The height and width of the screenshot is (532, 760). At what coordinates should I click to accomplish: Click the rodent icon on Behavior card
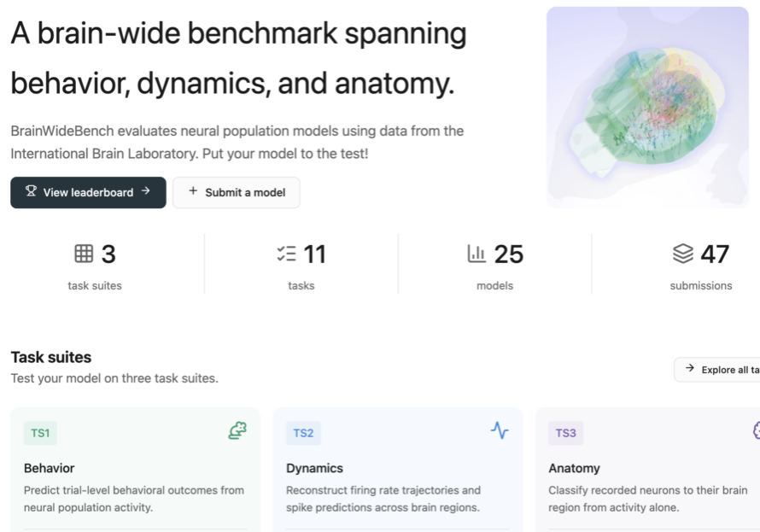point(237,430)
